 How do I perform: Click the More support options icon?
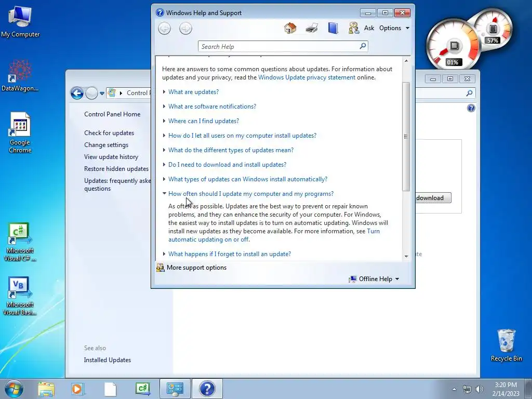coord(160,268)
